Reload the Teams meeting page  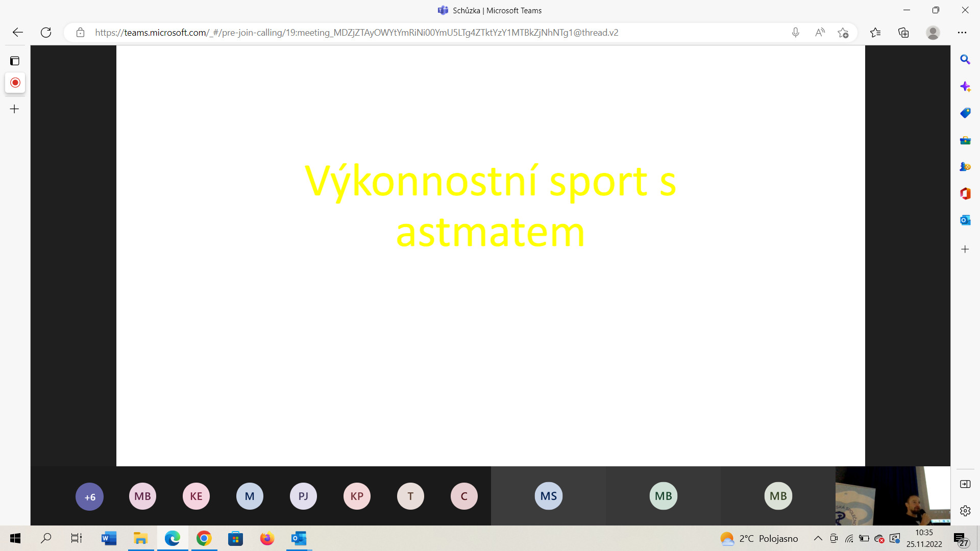(x=46, y=33)
